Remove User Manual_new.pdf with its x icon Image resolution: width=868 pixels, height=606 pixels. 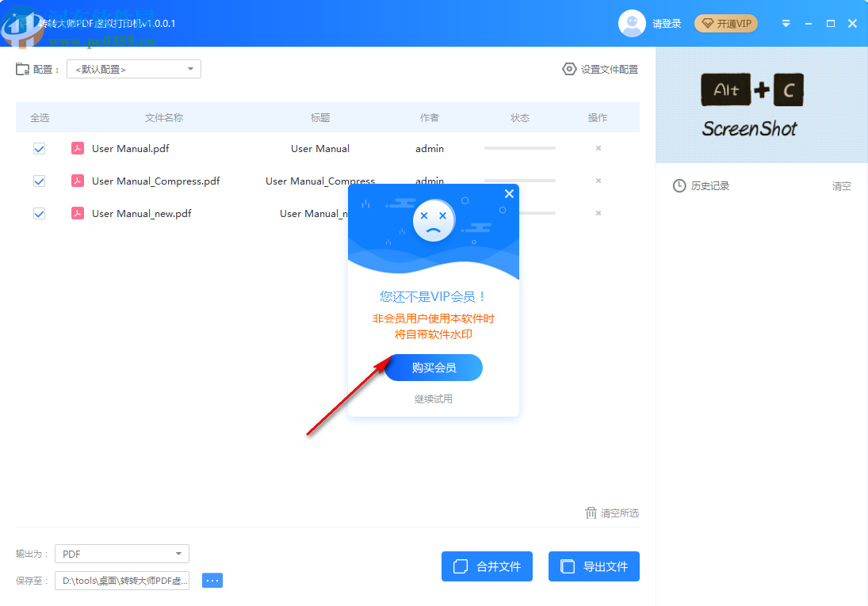pyautogui.click(x=598, y=213)
